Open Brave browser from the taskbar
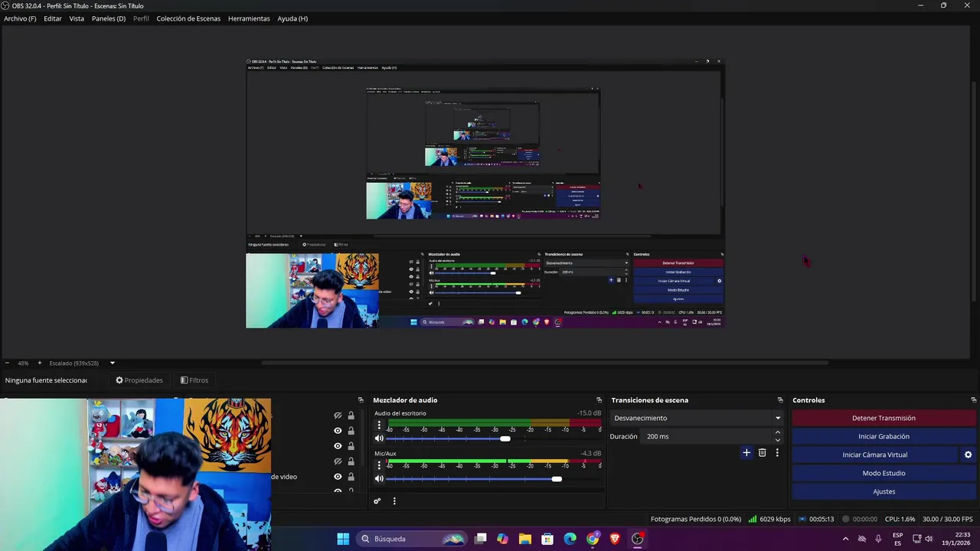Viewport: 980px width, 551px height. pyautogui.click(x=615, y=539)
